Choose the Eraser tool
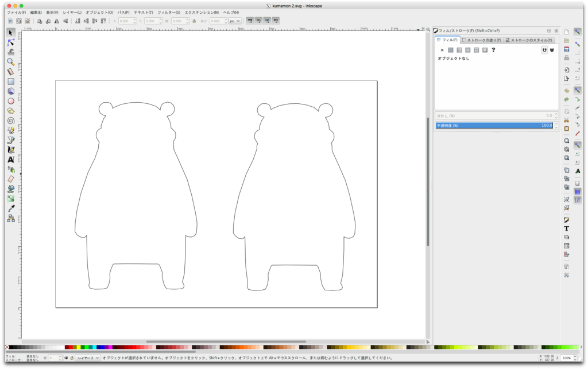 click(x=11, y=179)
